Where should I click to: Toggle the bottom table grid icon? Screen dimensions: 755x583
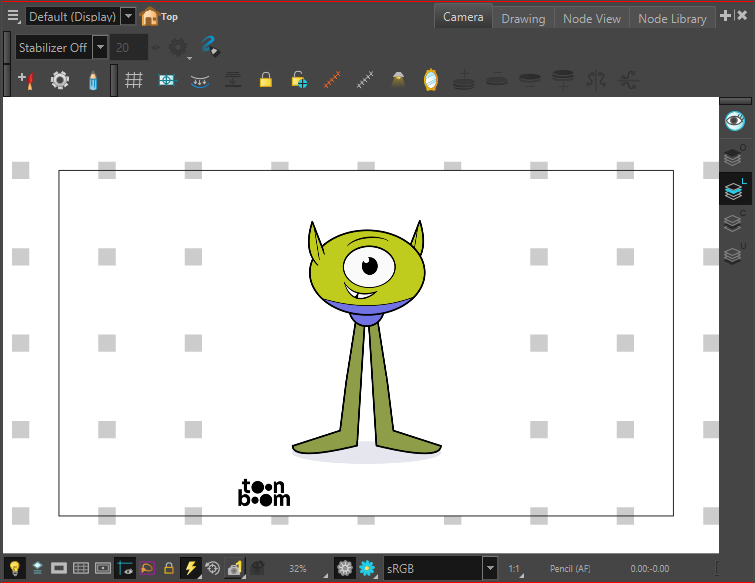[x=81, y=569]
